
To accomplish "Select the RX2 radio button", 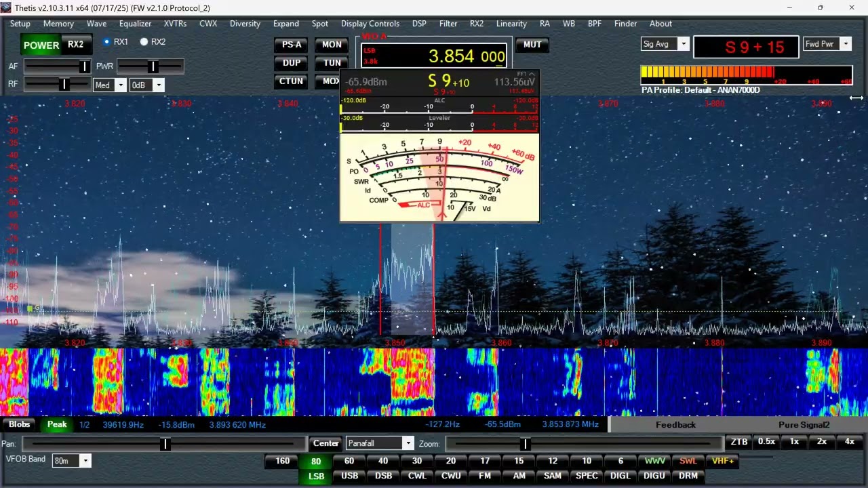I will coord(144,42).
